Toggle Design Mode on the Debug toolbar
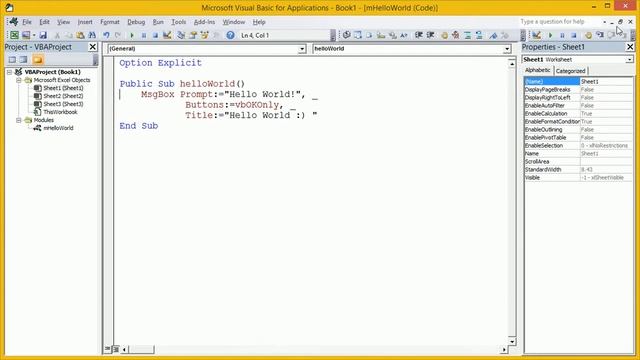Viewport: 640px width, 360px height. pyautogui.click(x=536, y=36)
